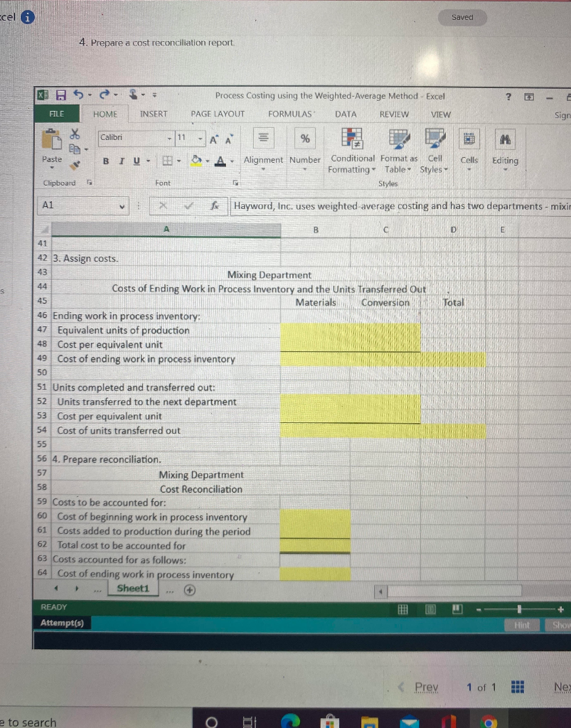Screen dimensions: 571x728
Task: Click the Prev link
Action: [426, 687]
